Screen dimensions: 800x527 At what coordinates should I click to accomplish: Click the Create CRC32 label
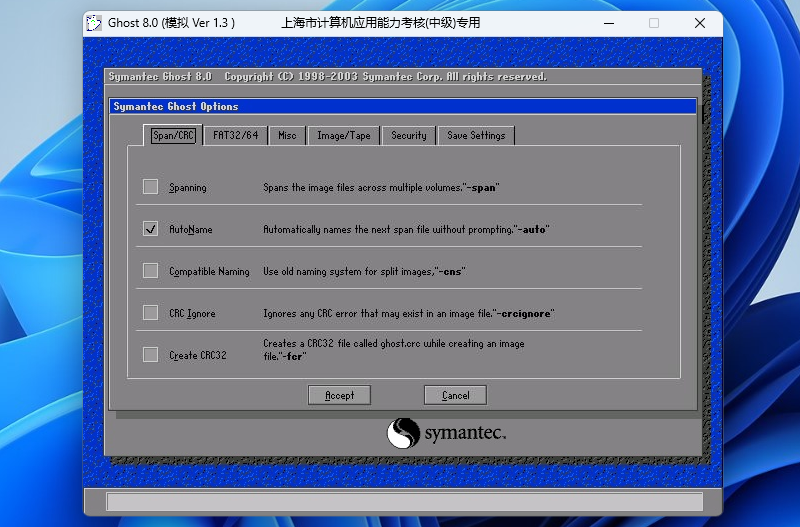pos(198,356)
